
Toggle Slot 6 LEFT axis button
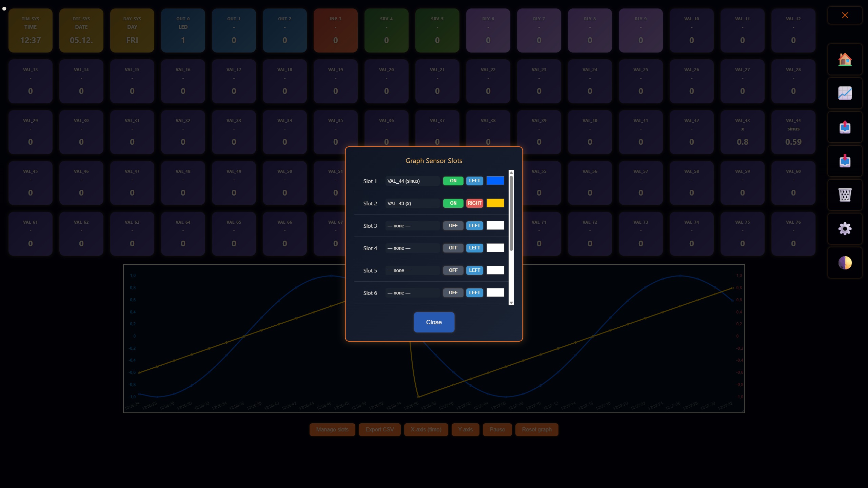pyautogui.click(x=474, y=293)
